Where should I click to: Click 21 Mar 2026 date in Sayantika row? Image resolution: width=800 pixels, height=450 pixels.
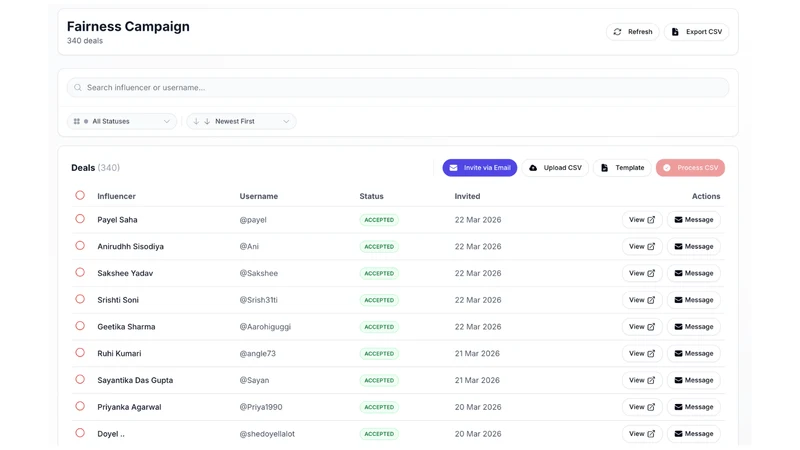(x=477, y=380)
